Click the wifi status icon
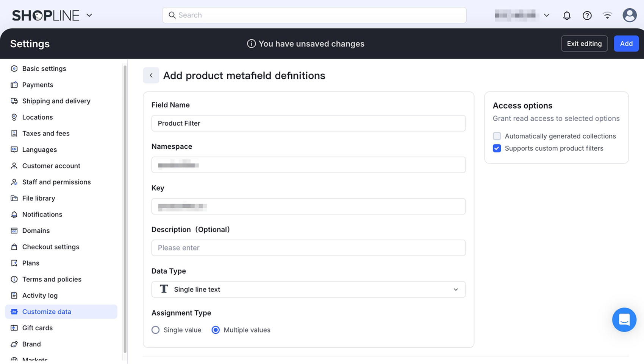 tap(607, 16)
